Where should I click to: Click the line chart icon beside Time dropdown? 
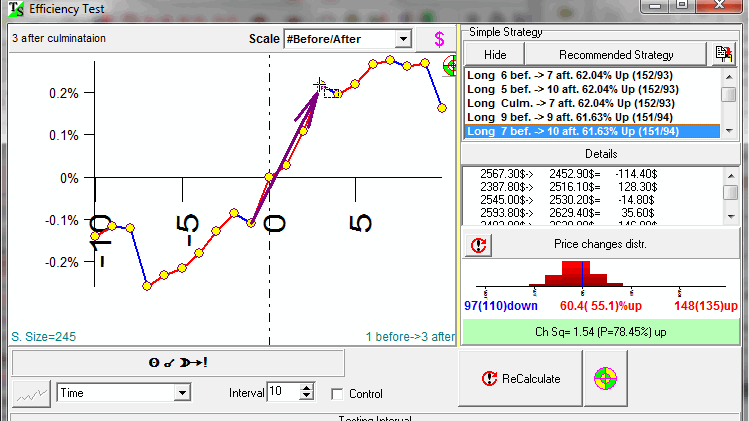[x=30, y=393]
